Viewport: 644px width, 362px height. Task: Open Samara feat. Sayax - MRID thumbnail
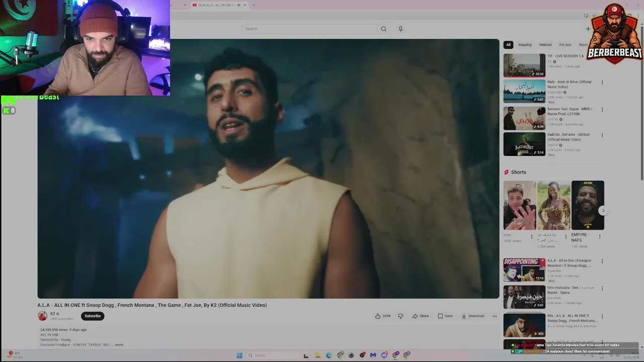[524, 118]
